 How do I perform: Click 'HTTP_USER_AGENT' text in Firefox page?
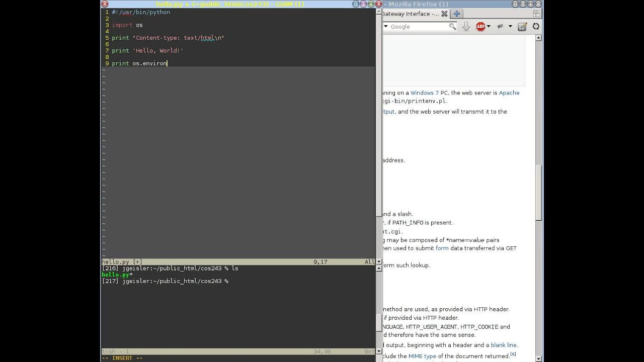coord(431,327)
